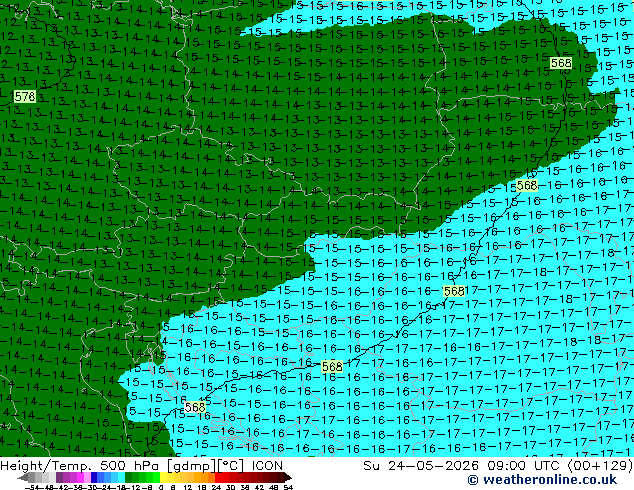The image size is (634, 490).
Task: Click the 578 geopotential height contour label
Action: click(x=25, y=97)
